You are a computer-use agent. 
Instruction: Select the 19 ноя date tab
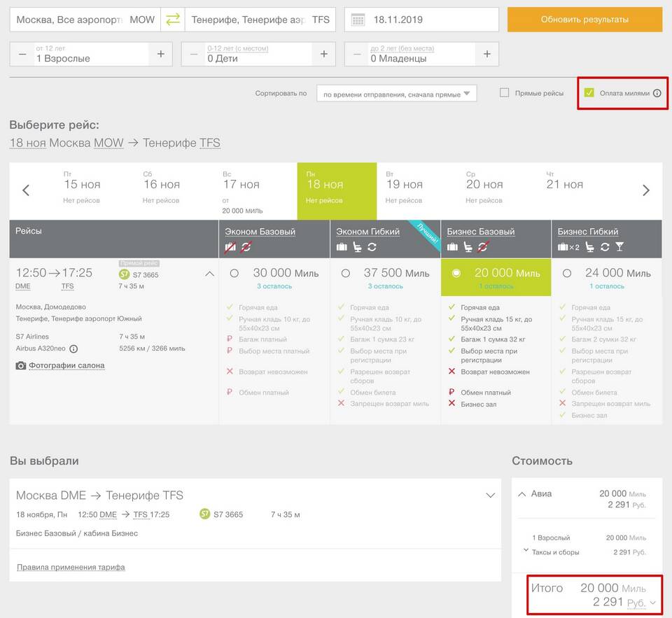click(x=405, y=191)
